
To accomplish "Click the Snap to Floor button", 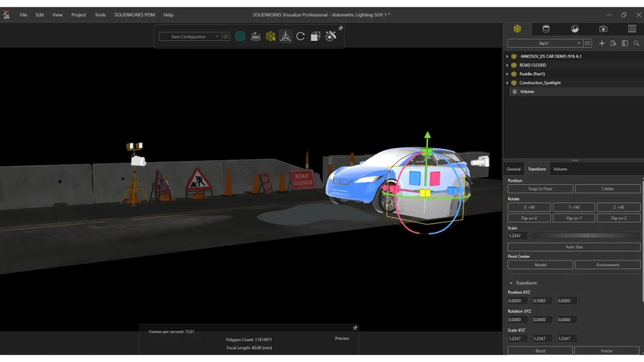I will pyautogui.click(x=540, y=189).
